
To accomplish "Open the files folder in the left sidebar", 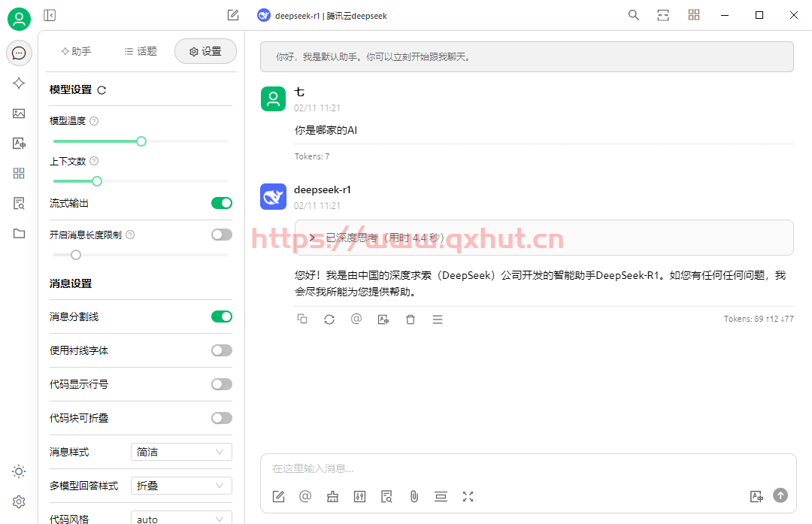I will click(x=19, y=233).
